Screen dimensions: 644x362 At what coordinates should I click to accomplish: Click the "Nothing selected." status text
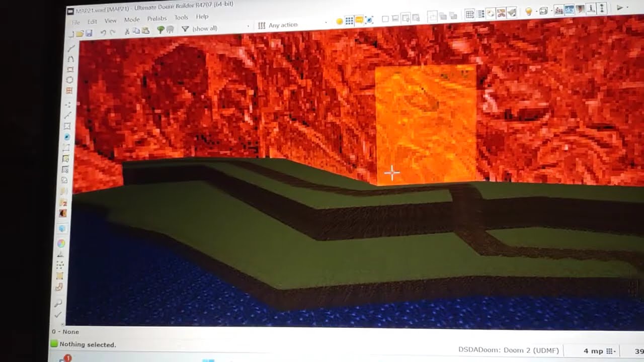(x=88, y=345)
